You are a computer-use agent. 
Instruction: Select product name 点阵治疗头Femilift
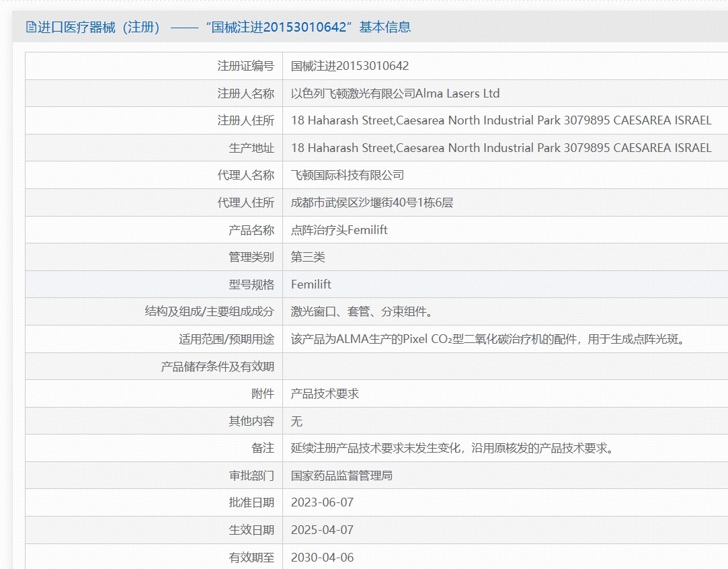tap(339, 230)
